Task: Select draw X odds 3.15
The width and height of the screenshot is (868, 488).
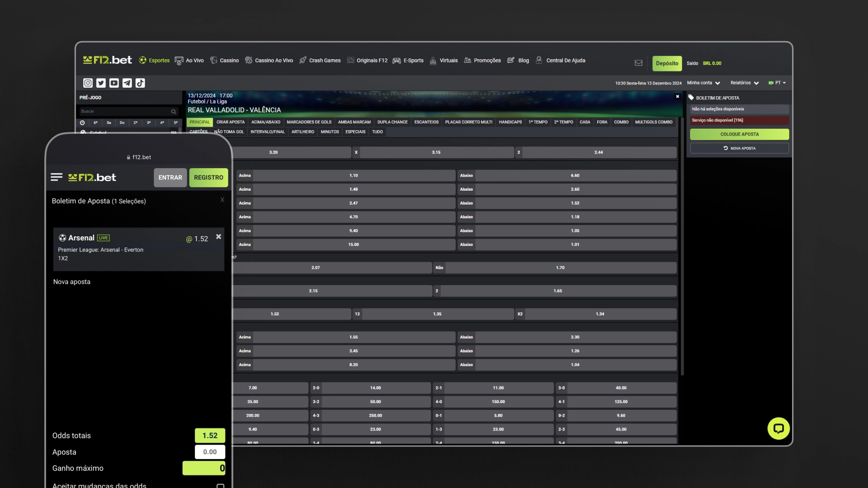Action: 433,152
